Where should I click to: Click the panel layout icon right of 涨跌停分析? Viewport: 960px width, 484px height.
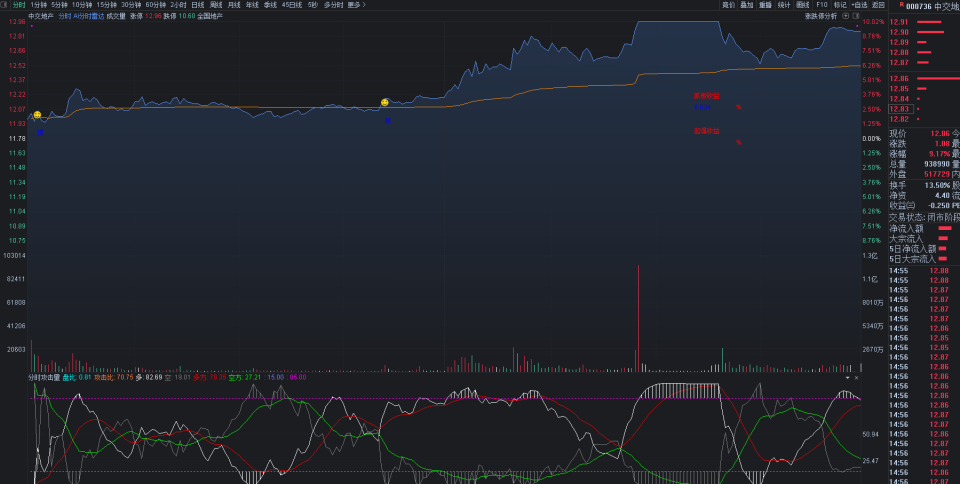click(856, 16)
